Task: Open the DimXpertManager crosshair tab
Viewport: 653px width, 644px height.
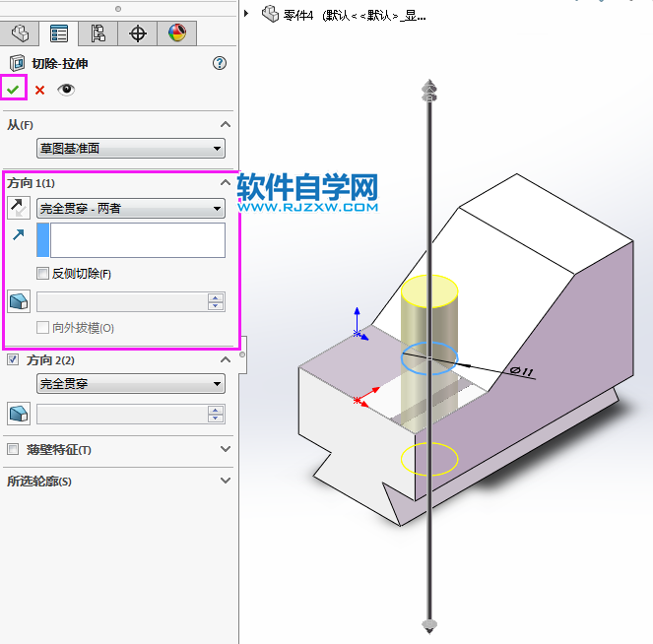Action: 138,33
